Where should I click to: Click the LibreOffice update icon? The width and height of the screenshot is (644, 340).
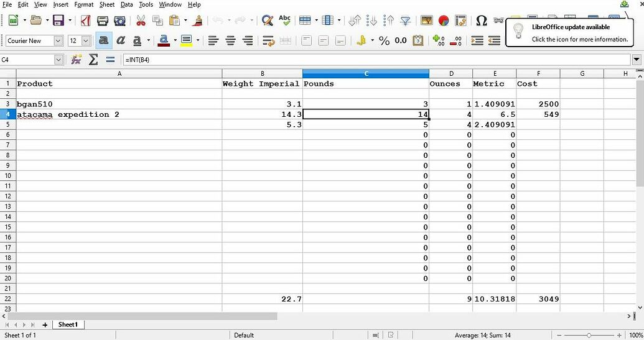tap(624, 4)
